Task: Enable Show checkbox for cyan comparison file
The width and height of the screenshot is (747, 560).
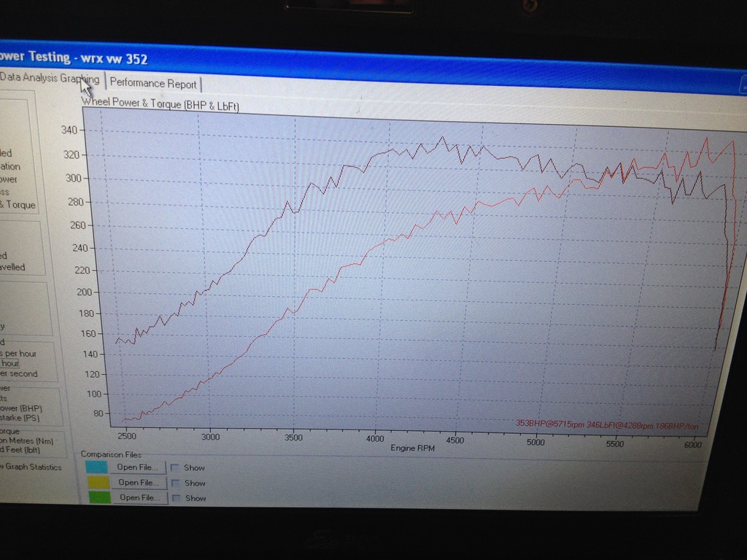Action: [x=175, y=468]
